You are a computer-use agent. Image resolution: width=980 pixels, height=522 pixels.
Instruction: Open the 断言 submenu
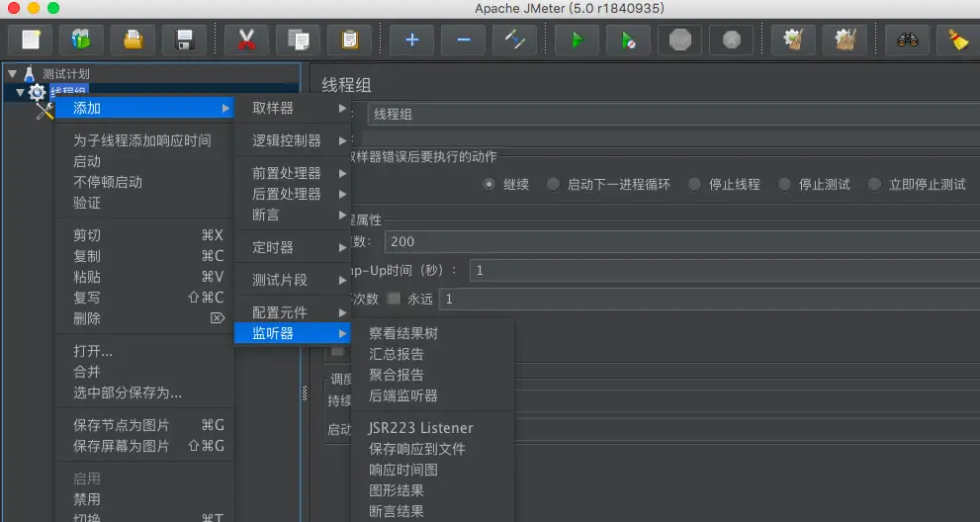(x=293, y=215)
